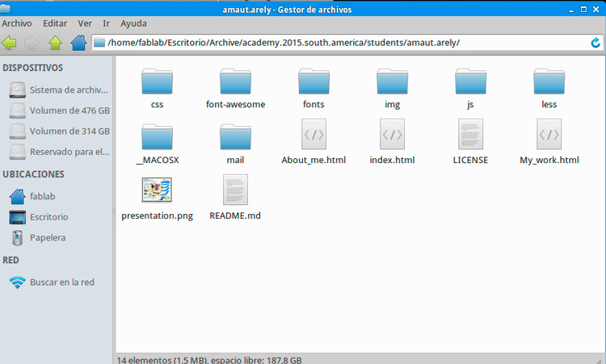Close the Gestor de archivos window

tap(596, 9)
